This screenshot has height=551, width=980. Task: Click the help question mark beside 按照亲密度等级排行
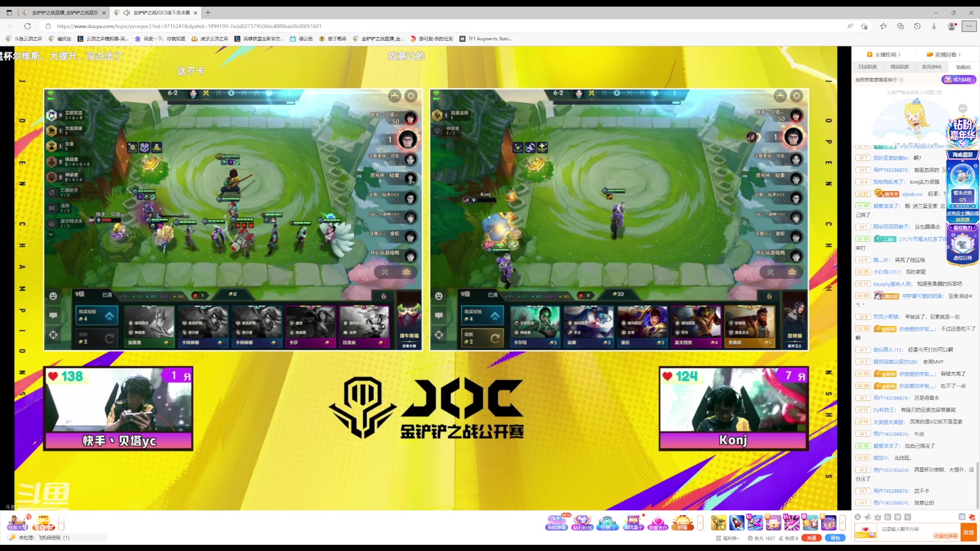point(901,80)
